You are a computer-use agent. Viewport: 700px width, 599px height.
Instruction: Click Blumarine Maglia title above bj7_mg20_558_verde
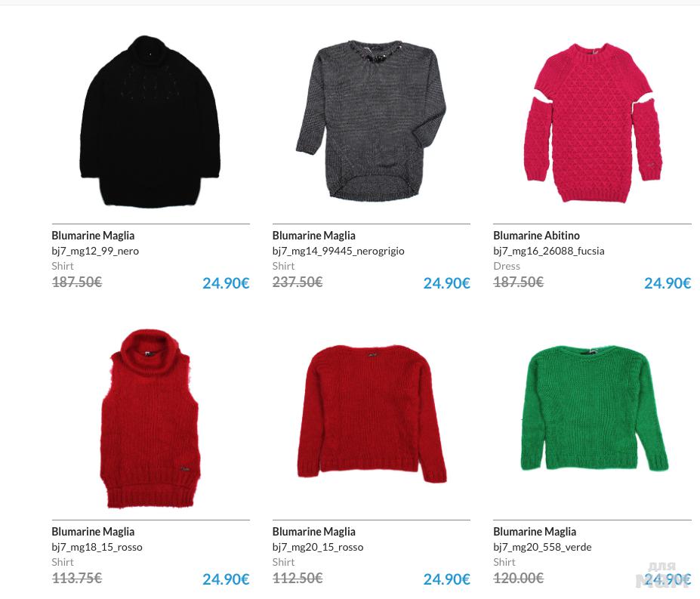point(535,532)
